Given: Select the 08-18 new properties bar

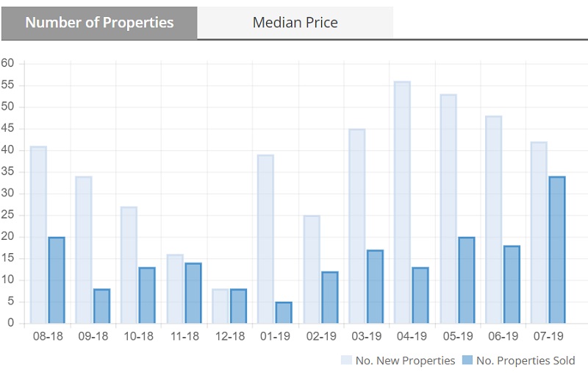Looking at the screenshot, I should [38, 235].
